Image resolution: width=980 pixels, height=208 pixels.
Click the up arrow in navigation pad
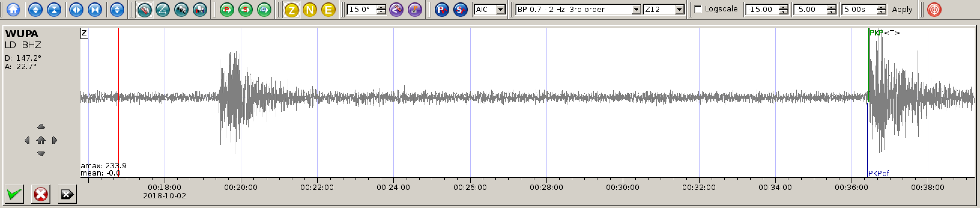tap(41, 127)
